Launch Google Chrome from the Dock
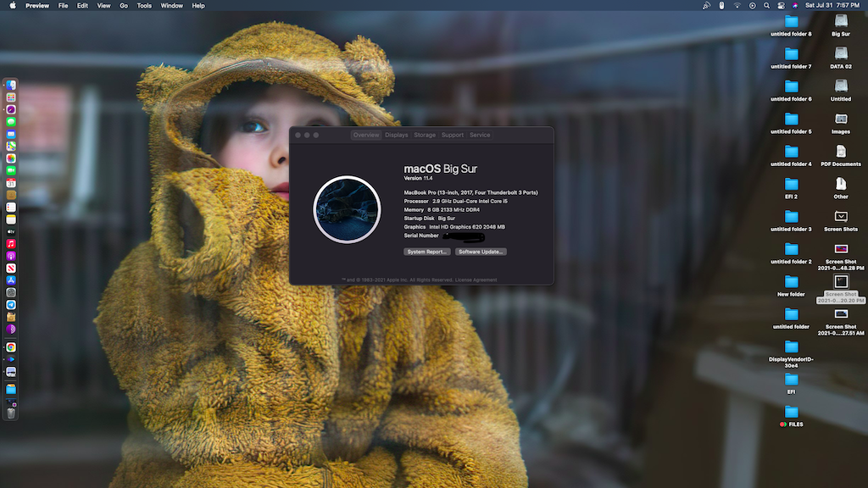 click(11, 347)
